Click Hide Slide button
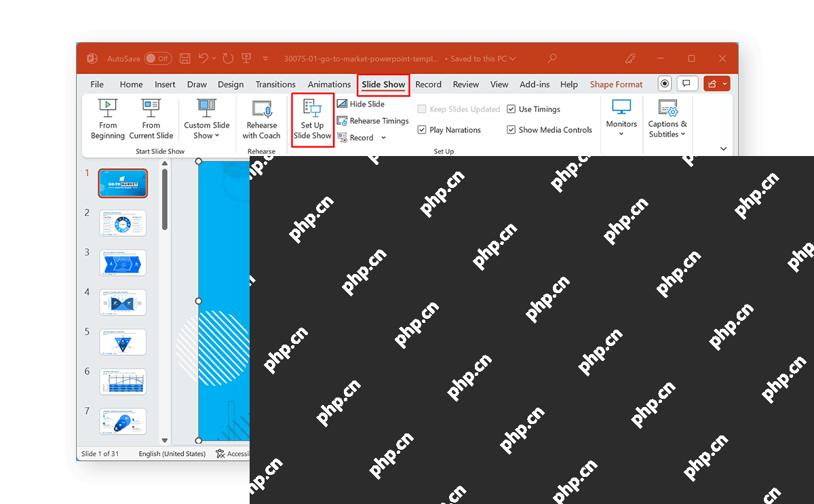Image resolution: width=814 pixels, height=504 pixels. pyautogui.click(x=361, y=104)
